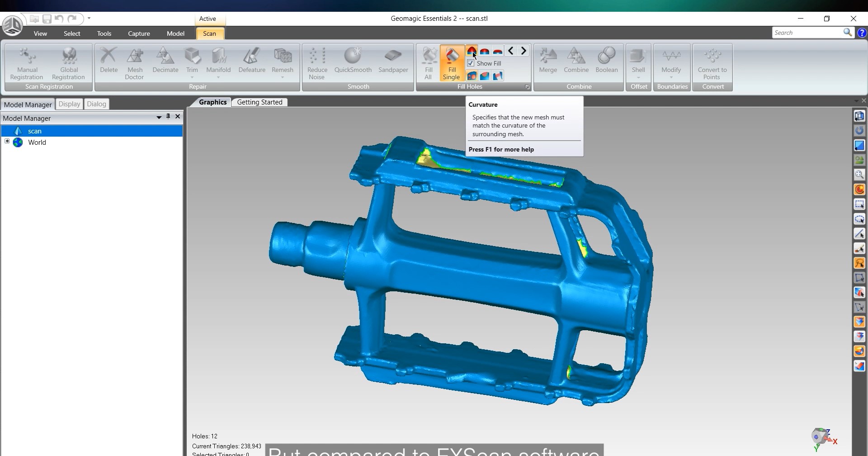Select the Fill Single tool
868x456 pixels.
[x=452, y=63]
